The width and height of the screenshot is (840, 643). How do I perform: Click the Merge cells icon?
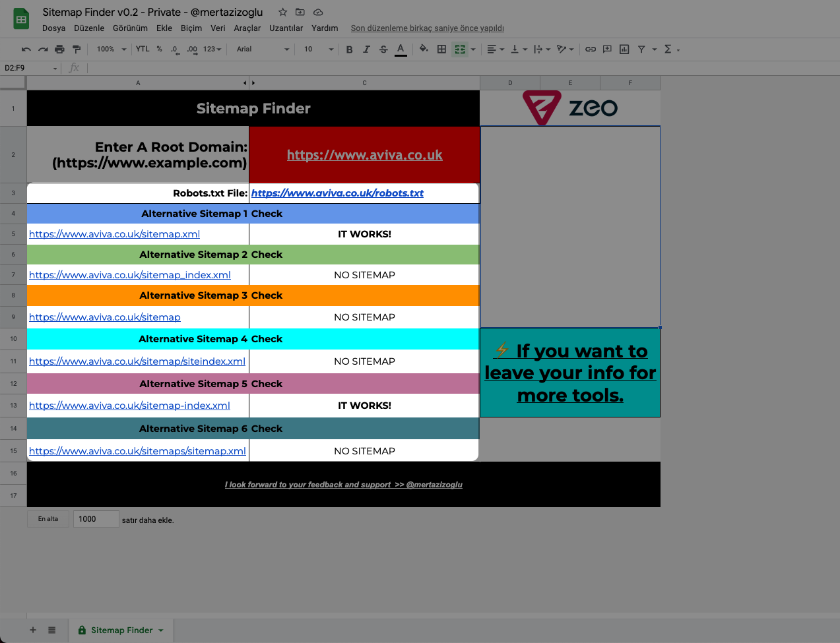460,49
